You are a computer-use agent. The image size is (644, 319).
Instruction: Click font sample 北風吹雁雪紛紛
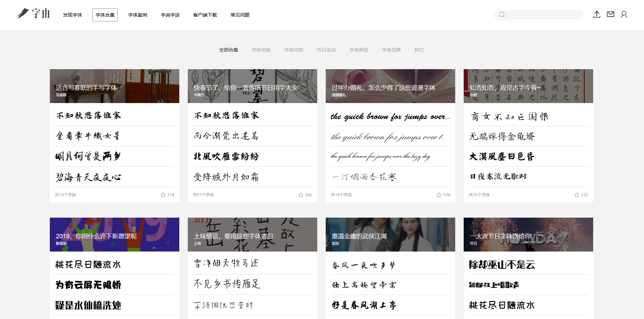pos(226,156)
